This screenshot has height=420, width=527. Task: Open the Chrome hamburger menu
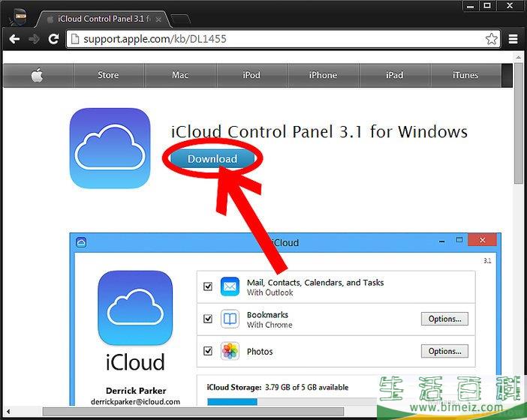coord(513,39)
